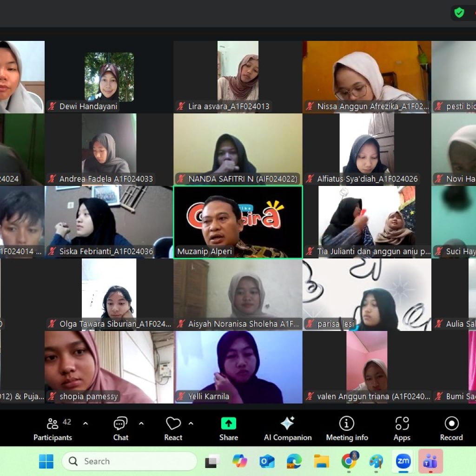Open Microsoft Teams from the taskbar

(x=430, y=461)
